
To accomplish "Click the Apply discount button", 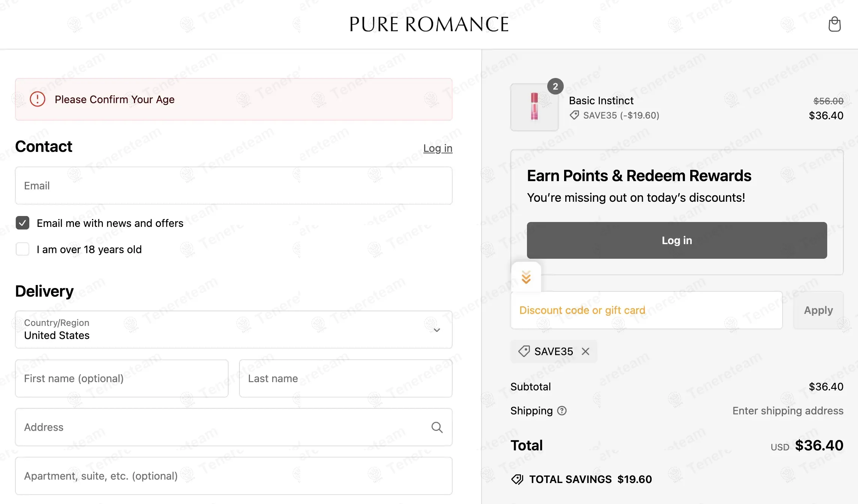I will [x=818, y=310].
